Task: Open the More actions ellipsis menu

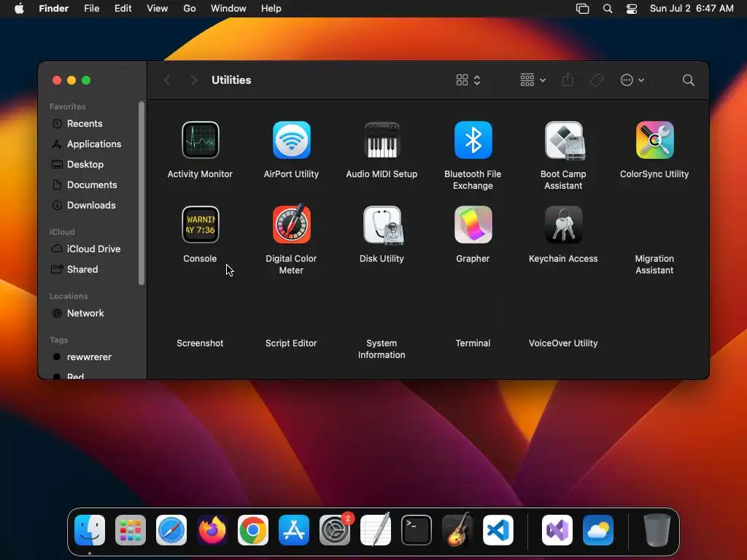Action: (x=632, y=80)
